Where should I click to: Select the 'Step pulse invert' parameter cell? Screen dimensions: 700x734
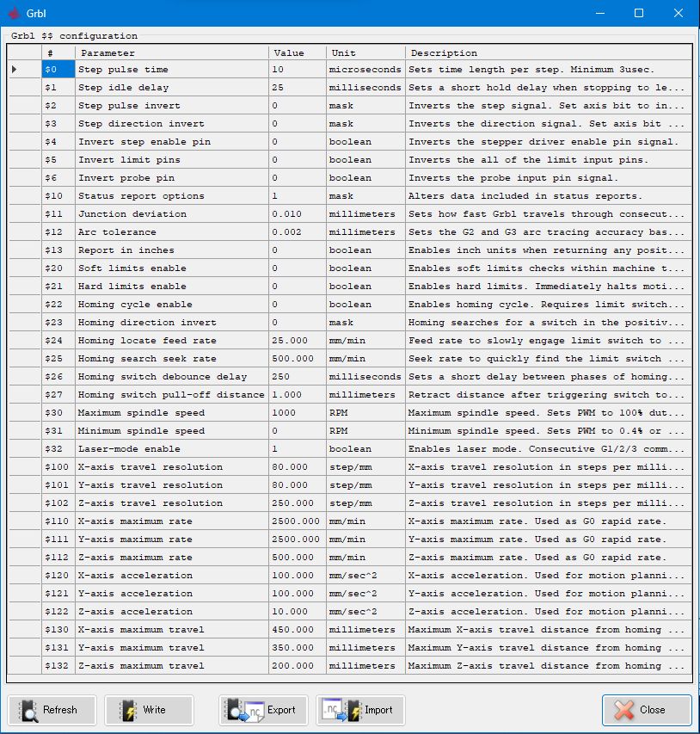[172, 105]
